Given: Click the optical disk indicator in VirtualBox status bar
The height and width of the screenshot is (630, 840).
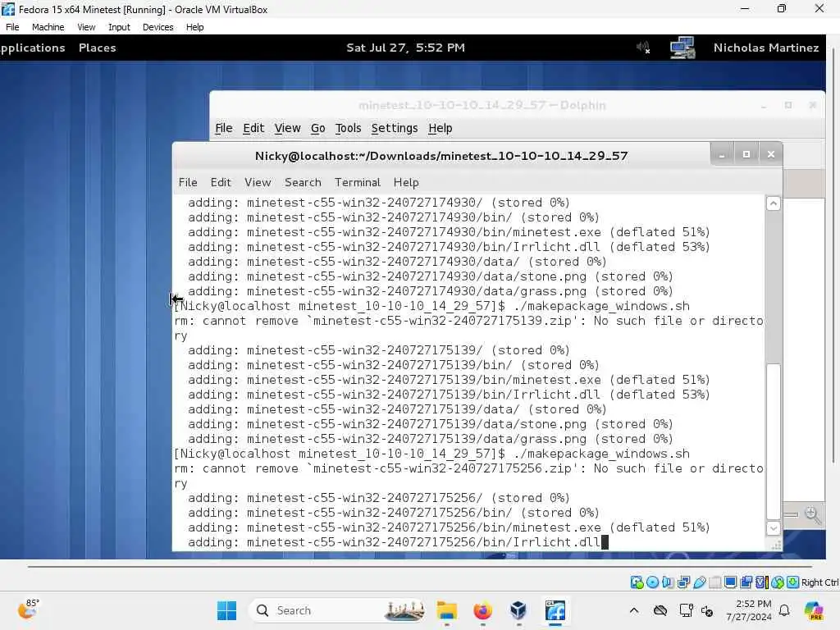Looking at the screenshot, I should [652, 582].
